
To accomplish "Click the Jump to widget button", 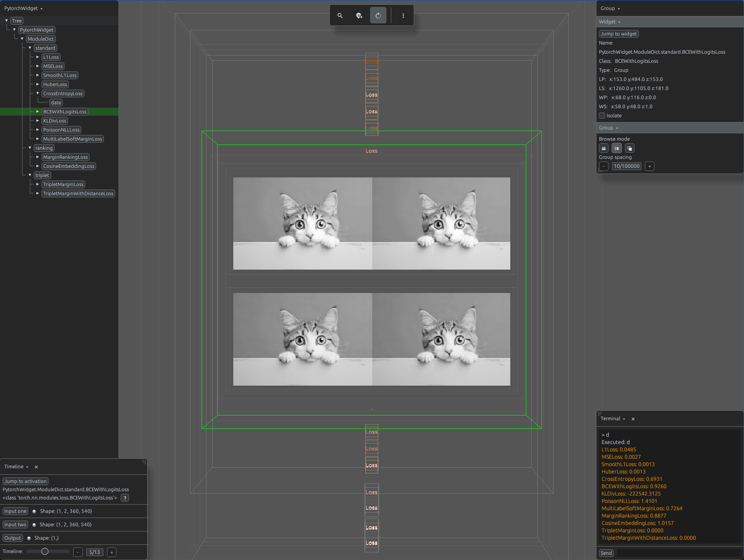I will [618, 34].
